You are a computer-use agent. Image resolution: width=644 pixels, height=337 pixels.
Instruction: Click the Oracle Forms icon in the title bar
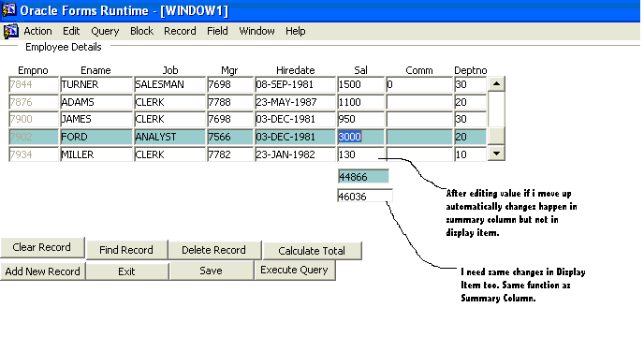coord(8,9)
